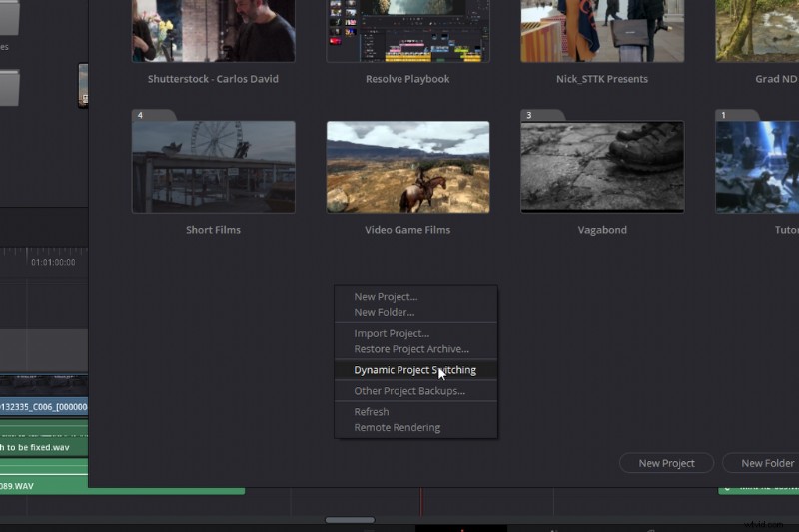This screenshot has height=532, width=799.
Task: Click the horizontal timeline scrollbar handle
Action: coord(350,520)
